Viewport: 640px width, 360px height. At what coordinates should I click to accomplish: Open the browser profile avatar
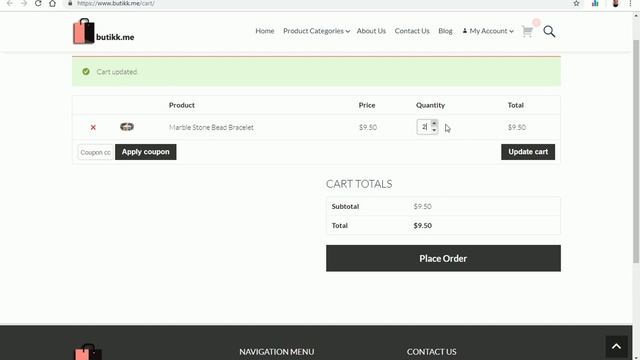616,3
